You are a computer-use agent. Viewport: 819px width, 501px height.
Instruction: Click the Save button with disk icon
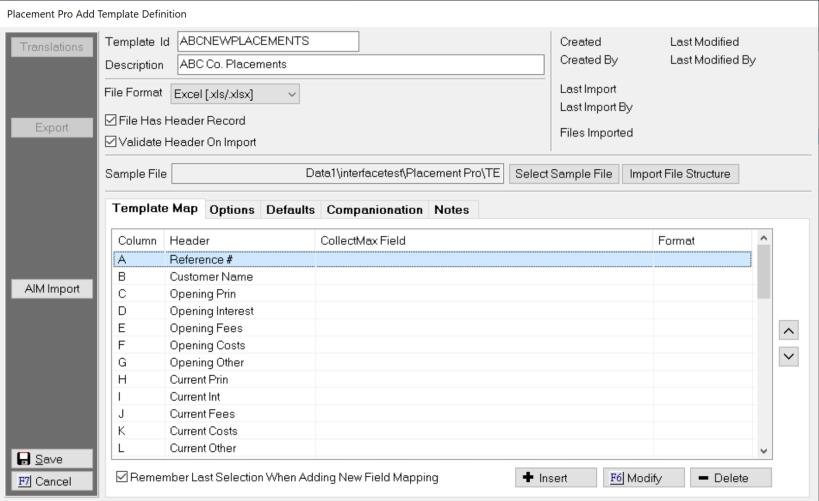click(50, 459)
